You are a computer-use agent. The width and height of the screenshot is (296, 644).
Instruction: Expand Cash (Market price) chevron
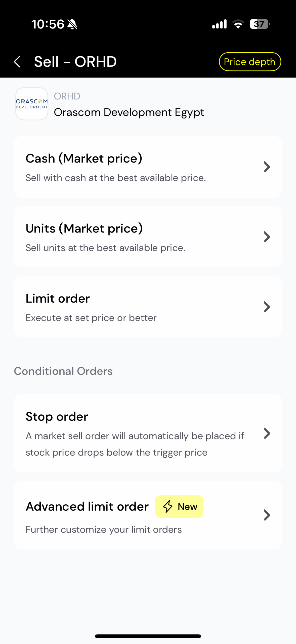267,167
